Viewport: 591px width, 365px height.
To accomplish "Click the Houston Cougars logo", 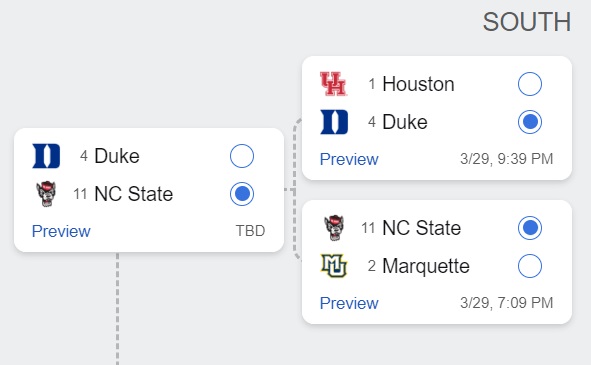I will point(334,84).
